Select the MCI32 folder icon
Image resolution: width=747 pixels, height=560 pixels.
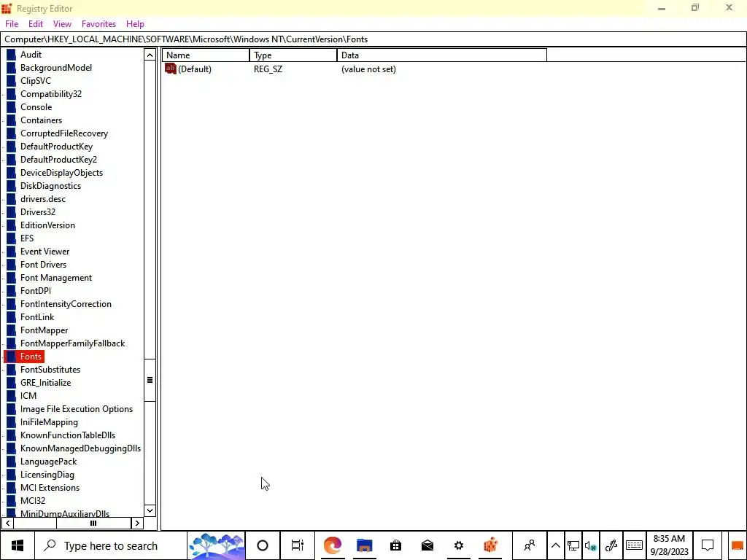click(11, 500)
